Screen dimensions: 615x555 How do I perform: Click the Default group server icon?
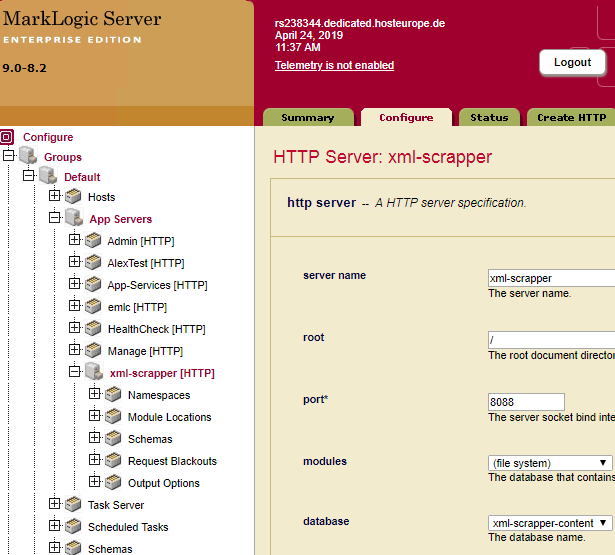coord(48,175)
